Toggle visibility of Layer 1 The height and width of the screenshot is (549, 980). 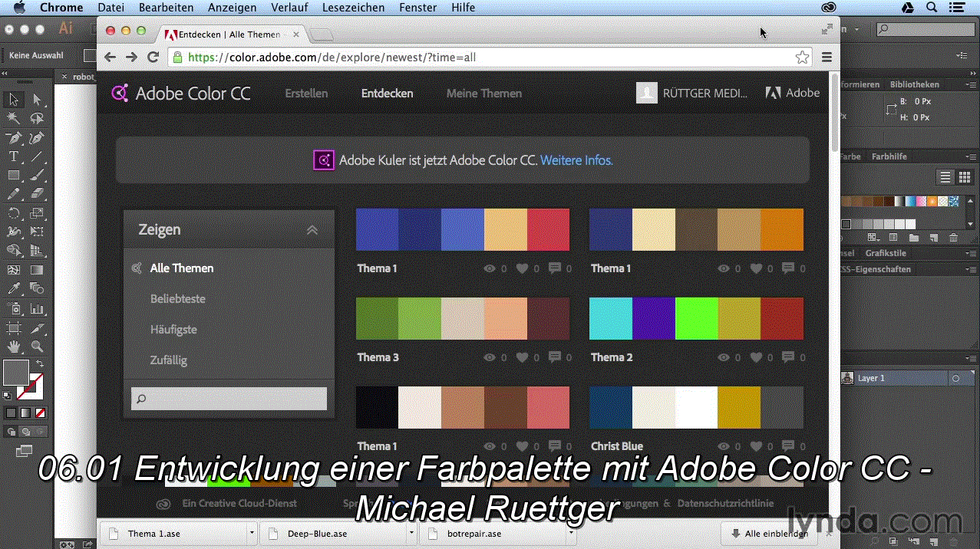[846, 378]
